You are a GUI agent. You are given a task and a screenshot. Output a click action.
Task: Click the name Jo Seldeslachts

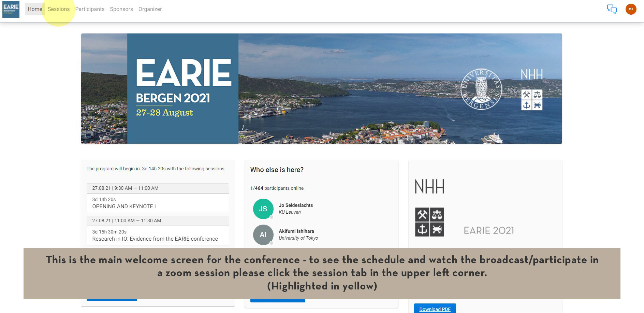point(296,205)
